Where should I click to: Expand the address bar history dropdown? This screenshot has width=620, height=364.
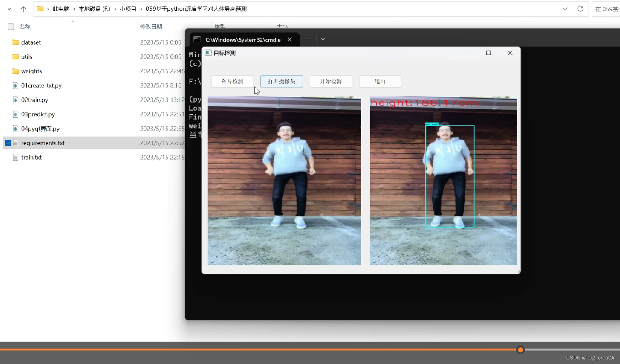(565, 9)
